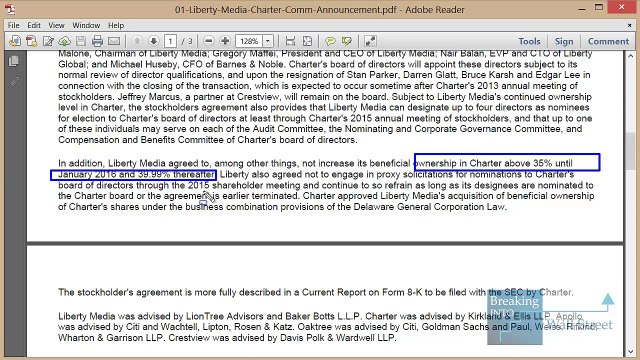Image resolution: width=640 pixels, height=360 pixels.
Task: Show Attachments paperclip panel in sidebar
Action: pyautogui.click(x=13, y=82)
